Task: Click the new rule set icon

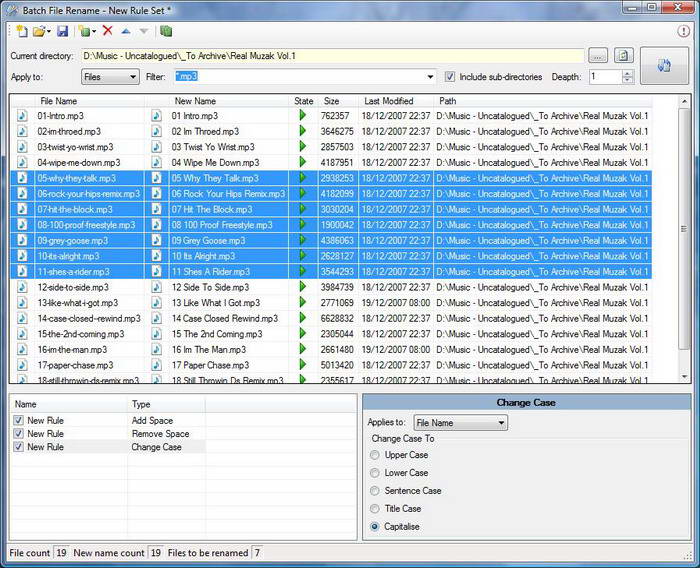Action: click(x=20, y=32)
